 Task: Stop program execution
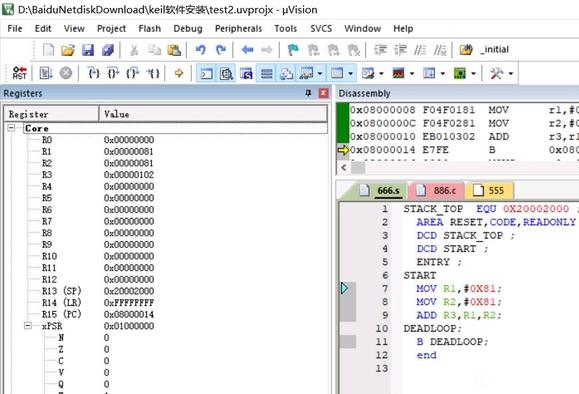66,73
